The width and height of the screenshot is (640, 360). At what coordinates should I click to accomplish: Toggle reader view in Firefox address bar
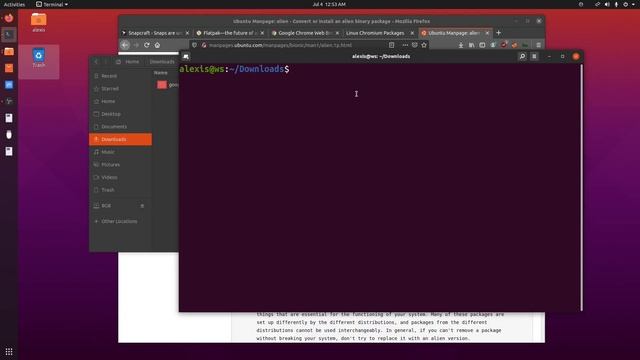click(x=391, y=45)
